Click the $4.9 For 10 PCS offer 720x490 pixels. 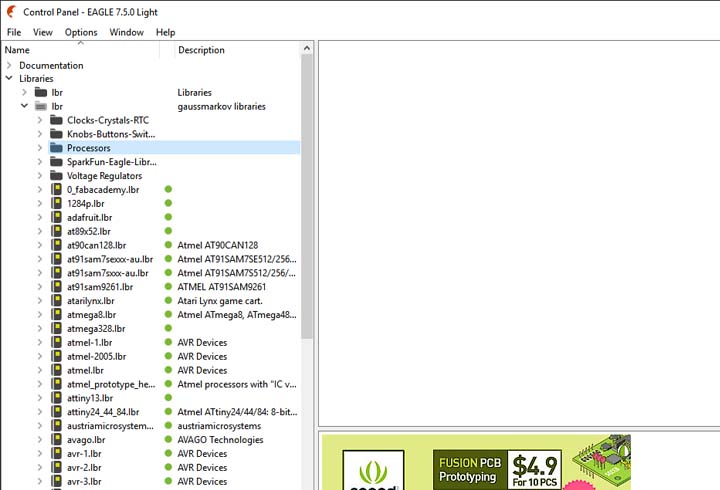tap(534, 469)
